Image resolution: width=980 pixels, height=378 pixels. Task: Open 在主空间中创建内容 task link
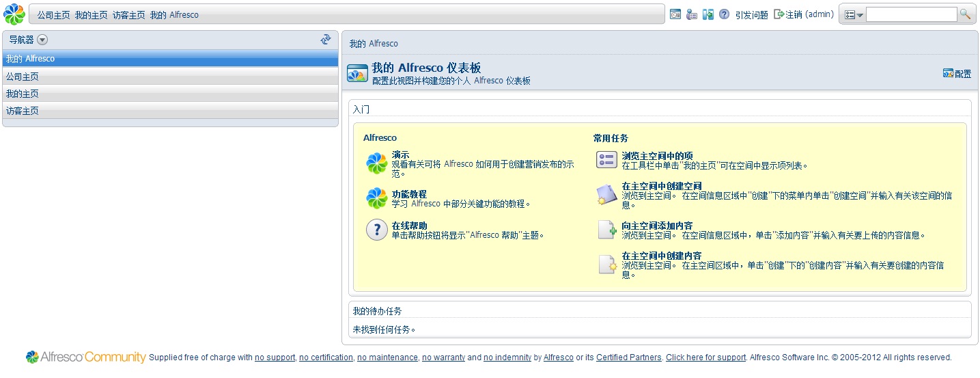point(662,256)
